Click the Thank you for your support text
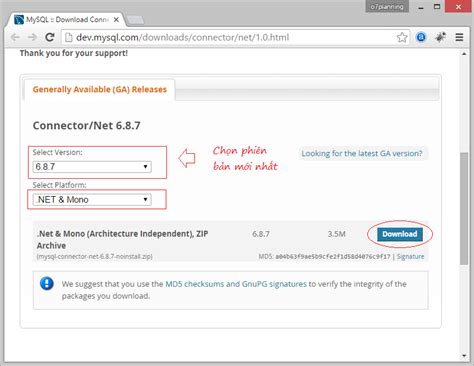Image resolution: width=474 pixels, height=366 pixels. coord(74,53)
